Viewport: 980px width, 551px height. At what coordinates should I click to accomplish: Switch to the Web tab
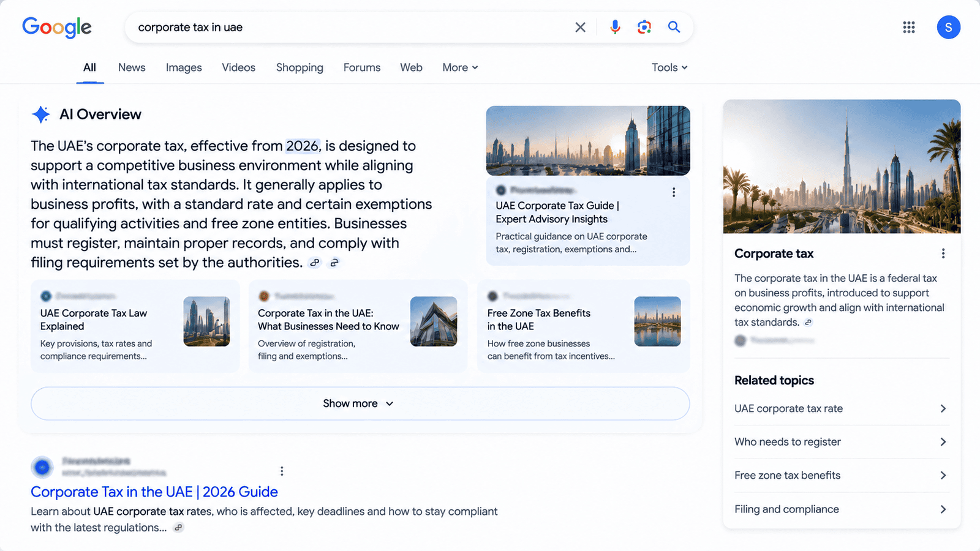point(411,67)
